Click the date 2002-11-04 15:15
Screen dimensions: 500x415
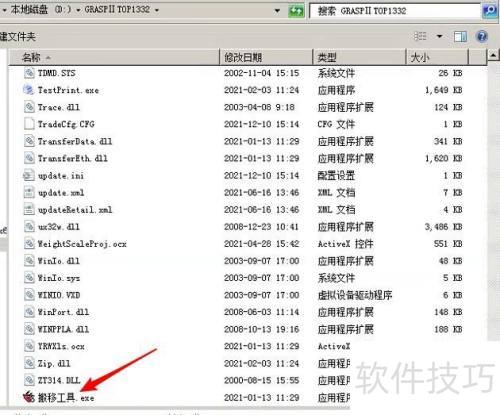[x=262, y=73]
